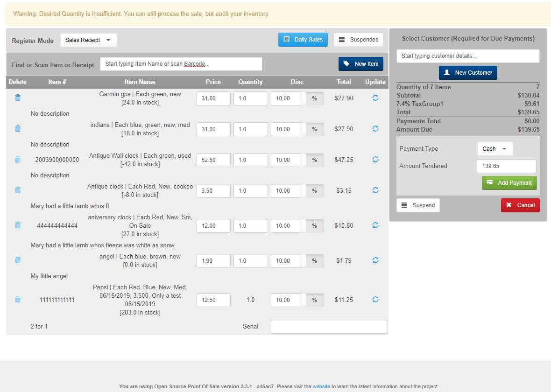Refresh the aniversary clock line item
This screenshot has height=392, width=551.
pos(375,225)
